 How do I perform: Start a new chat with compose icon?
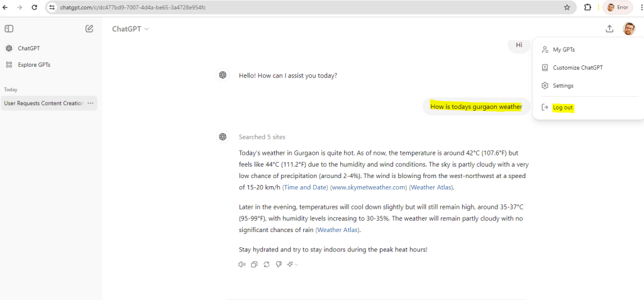point(89,29)
